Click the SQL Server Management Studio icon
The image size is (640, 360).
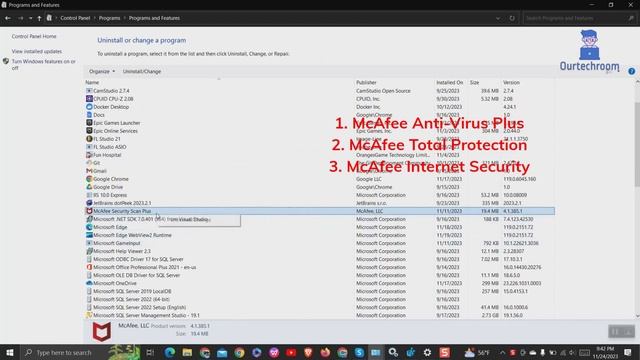pos(89,315)
